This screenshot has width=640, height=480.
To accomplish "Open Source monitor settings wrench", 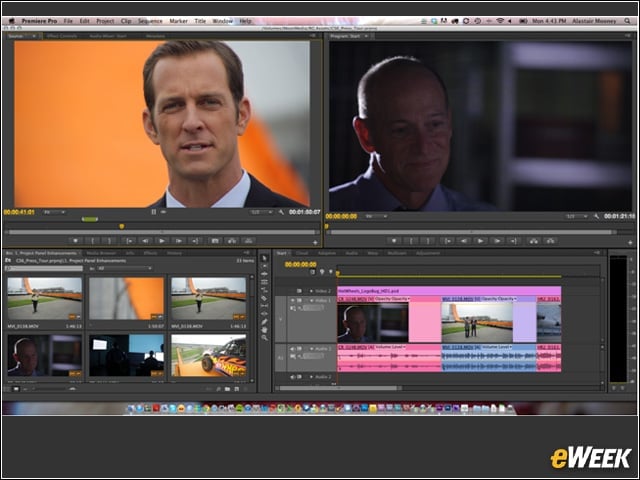I will coord(281,212).
